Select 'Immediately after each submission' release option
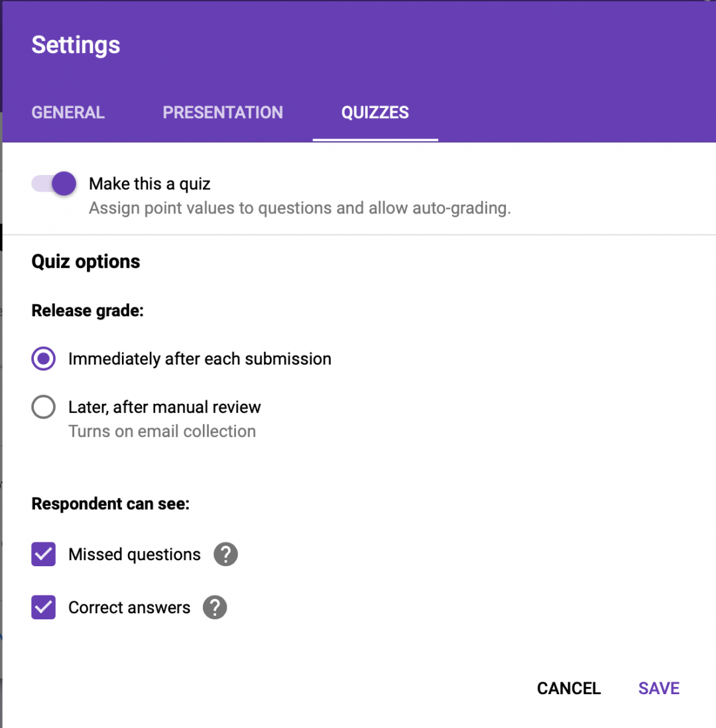Viewport: 716px width, 728px height. pos(43,358)
